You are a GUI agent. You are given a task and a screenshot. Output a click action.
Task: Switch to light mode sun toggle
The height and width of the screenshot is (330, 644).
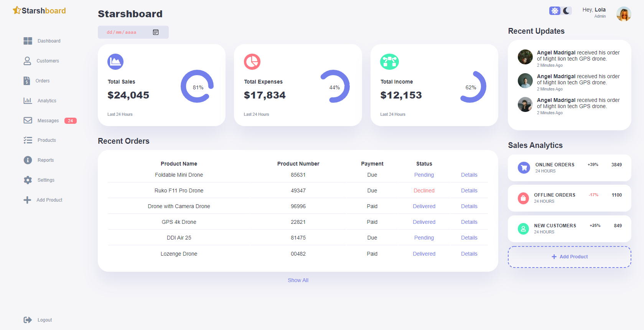coord(555,11)
